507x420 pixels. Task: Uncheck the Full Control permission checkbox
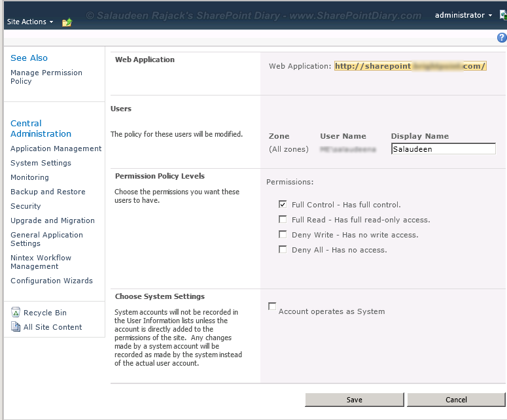click(x=283, y=204)
